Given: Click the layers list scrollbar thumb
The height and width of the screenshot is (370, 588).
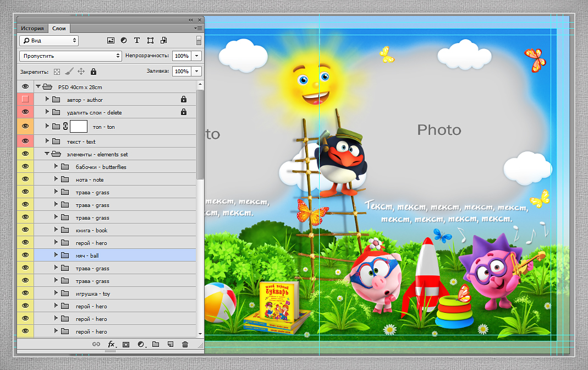Looking at the screenshot, I should (x=200, y=134).
